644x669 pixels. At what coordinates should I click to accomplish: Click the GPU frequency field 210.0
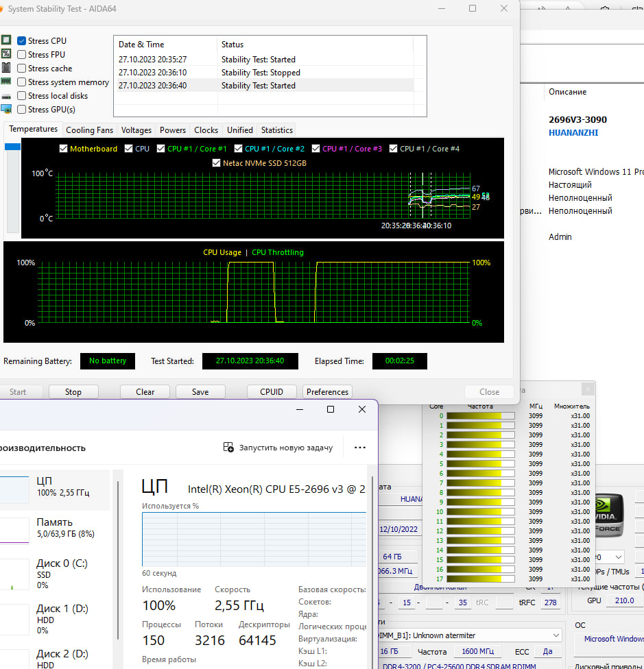click(624, 600)
